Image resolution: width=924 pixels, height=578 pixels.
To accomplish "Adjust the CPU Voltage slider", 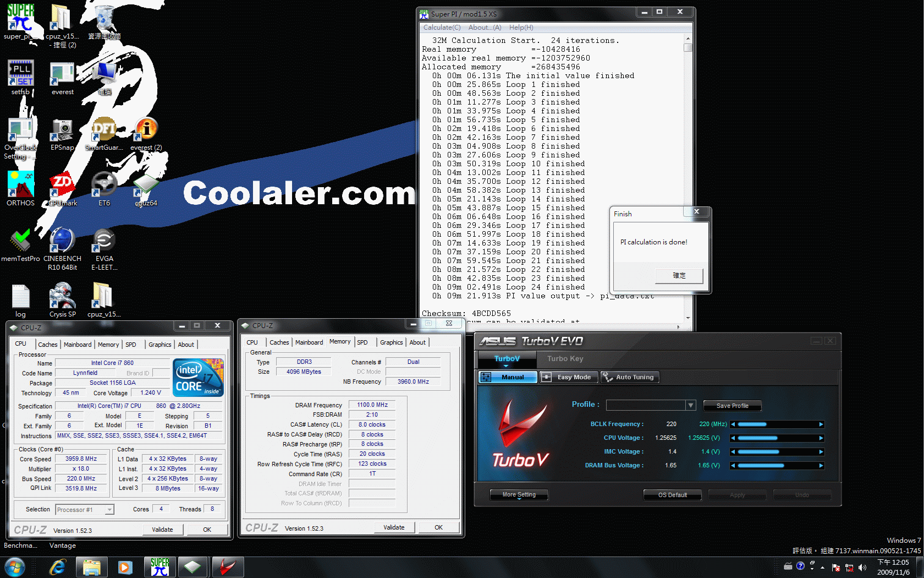I will pyautogui.click(x=777, y=438).
